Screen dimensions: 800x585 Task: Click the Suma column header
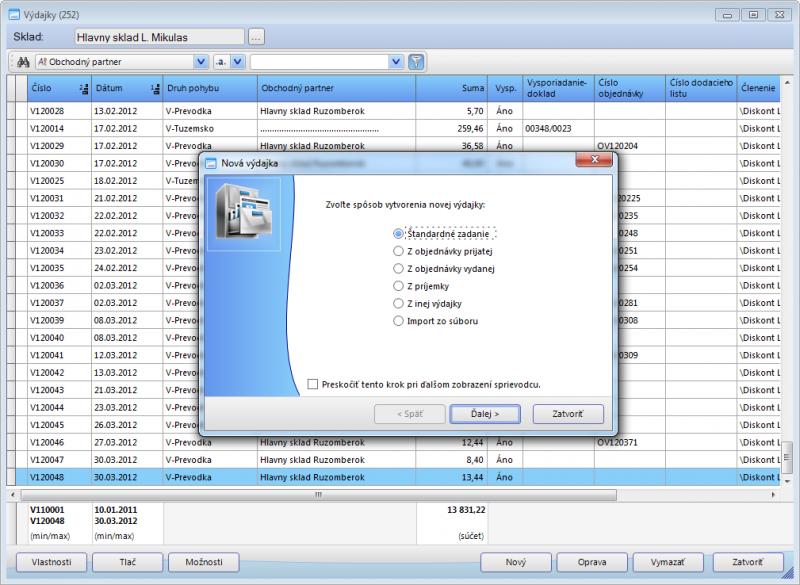(x=452, y=89)
